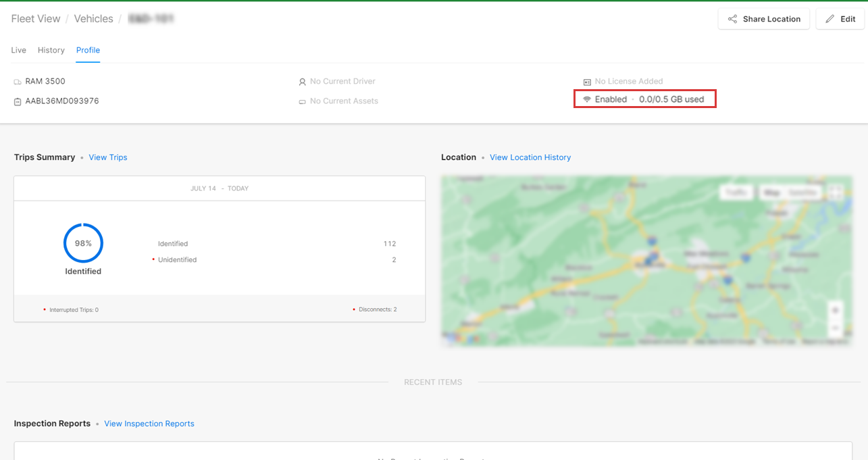868x460 pixels.
Task: Click the No Current Assets text
Action: pyautogui.click(x=344, y=101)
